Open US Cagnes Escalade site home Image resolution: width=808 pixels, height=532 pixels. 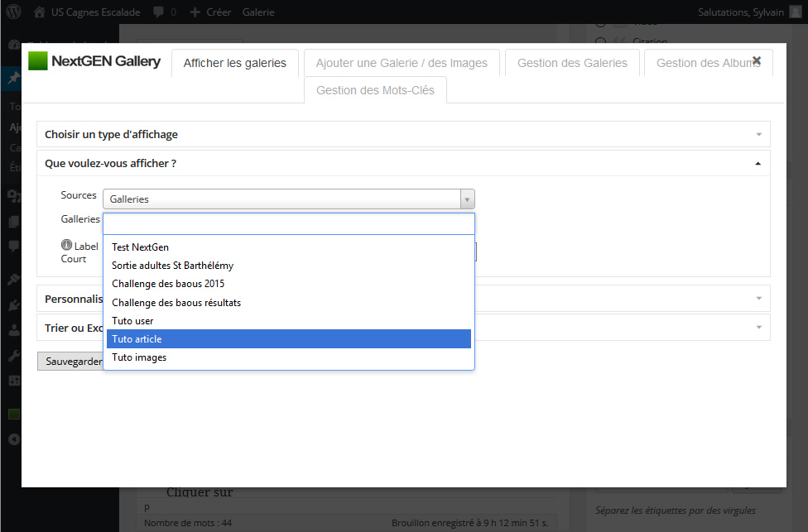pos(87,12)
